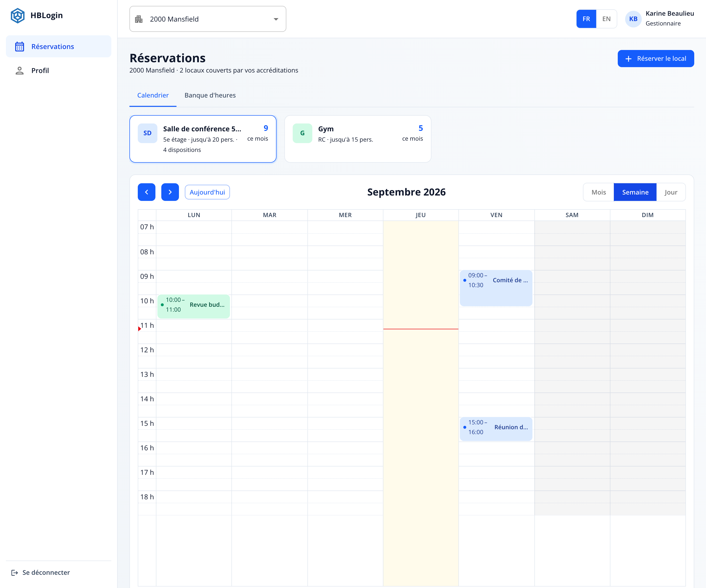Click the DIM column header
706x588 pixels.
(647, 215)
